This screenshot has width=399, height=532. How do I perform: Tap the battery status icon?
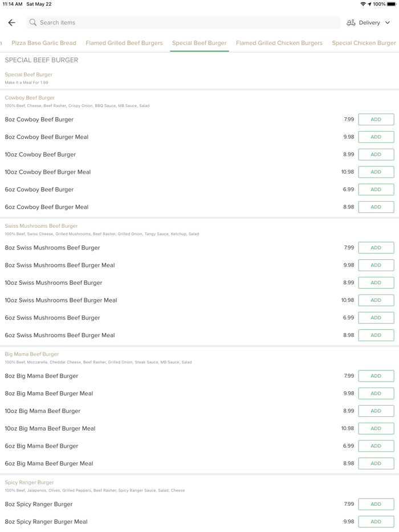(392, 4)
